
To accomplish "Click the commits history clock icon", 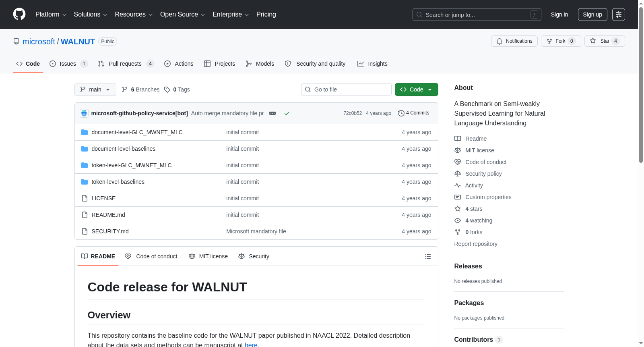I will point(401,113).
